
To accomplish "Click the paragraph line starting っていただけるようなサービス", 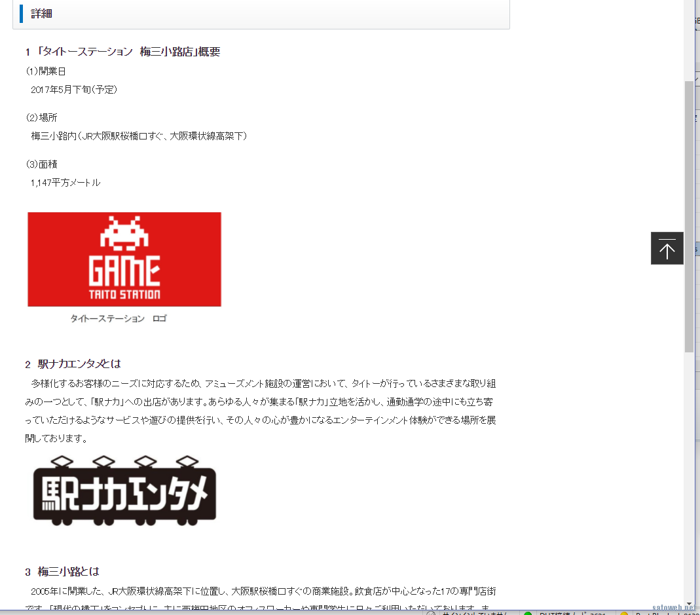I will 261,420.
